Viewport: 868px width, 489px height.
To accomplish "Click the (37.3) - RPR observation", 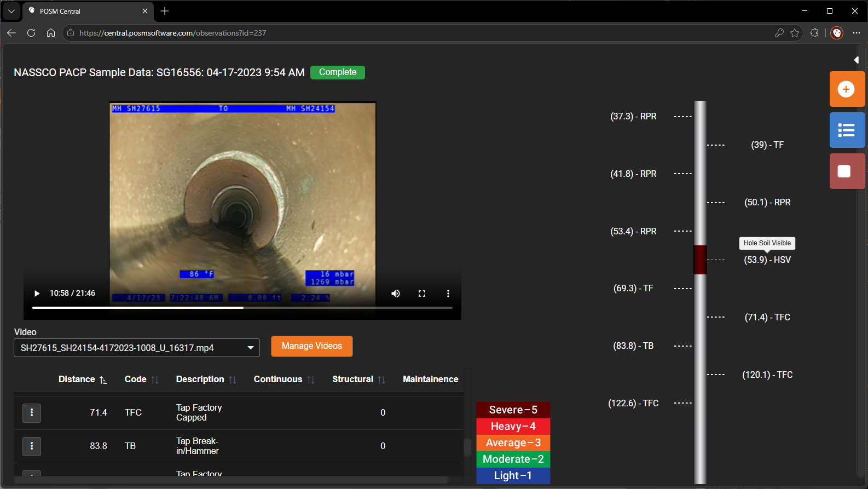I will click(x=633, y=117).
